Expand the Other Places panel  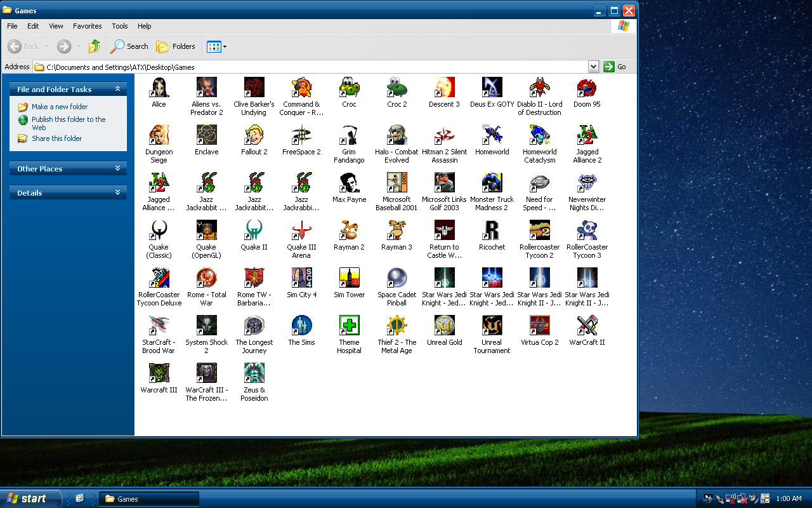tap(117, 169)
